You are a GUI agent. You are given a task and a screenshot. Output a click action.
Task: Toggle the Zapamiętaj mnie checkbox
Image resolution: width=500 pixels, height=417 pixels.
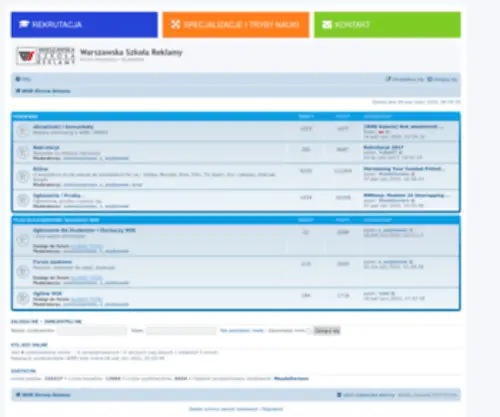[x=308, y=331]
